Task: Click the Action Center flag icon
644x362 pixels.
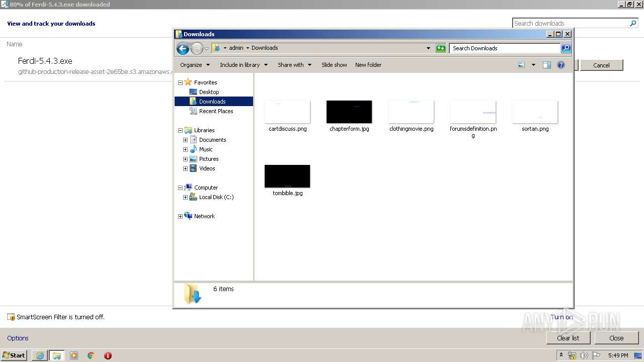Action: 596,355
